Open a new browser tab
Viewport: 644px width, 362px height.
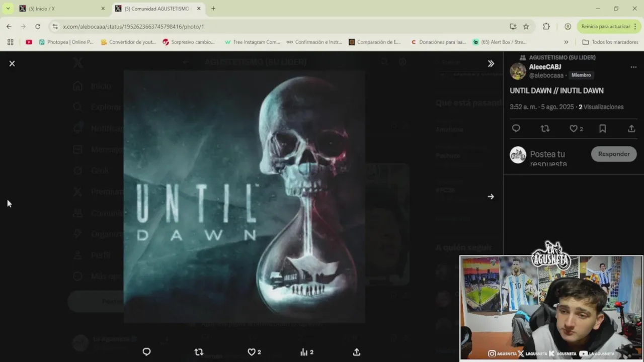coord(213,9)
